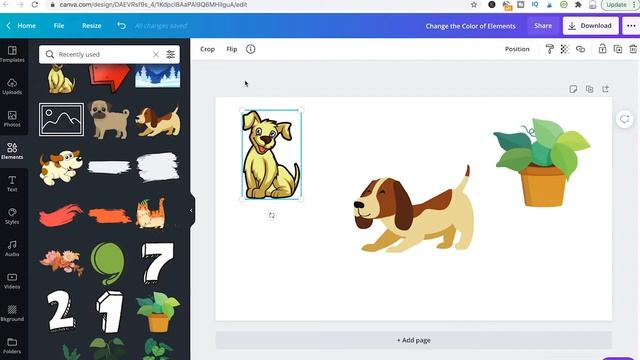Pick the red brush stroke thumbnail
This screenshot has height=360, width=640.
pyautogui.click(x=61, y=215)
